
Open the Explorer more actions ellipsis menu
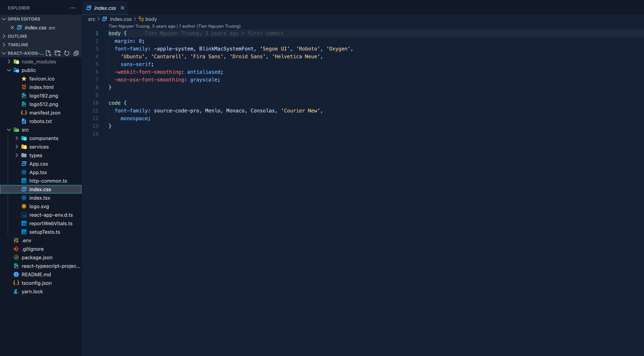tap(72, 8)
